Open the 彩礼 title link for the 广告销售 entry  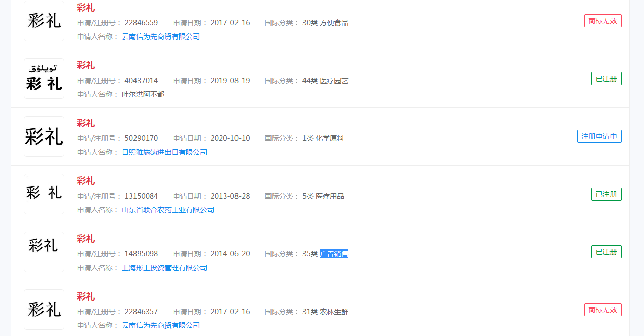86,239
